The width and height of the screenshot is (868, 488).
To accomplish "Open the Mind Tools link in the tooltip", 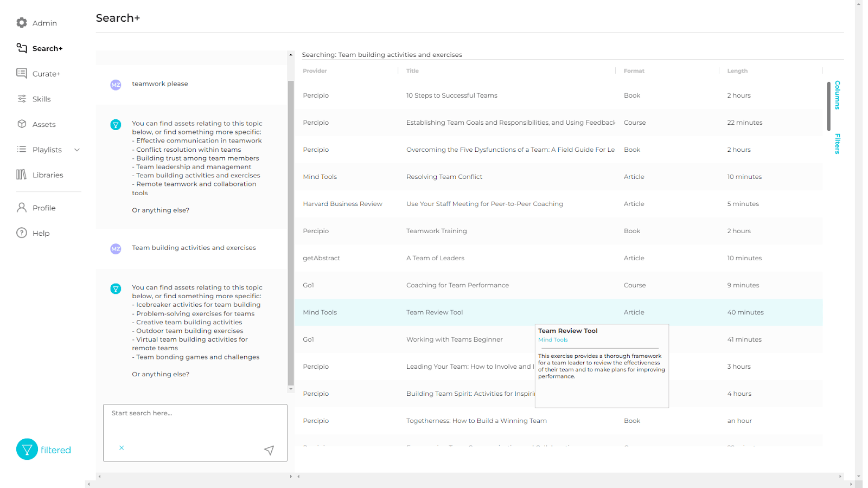I will coord(553,339).
